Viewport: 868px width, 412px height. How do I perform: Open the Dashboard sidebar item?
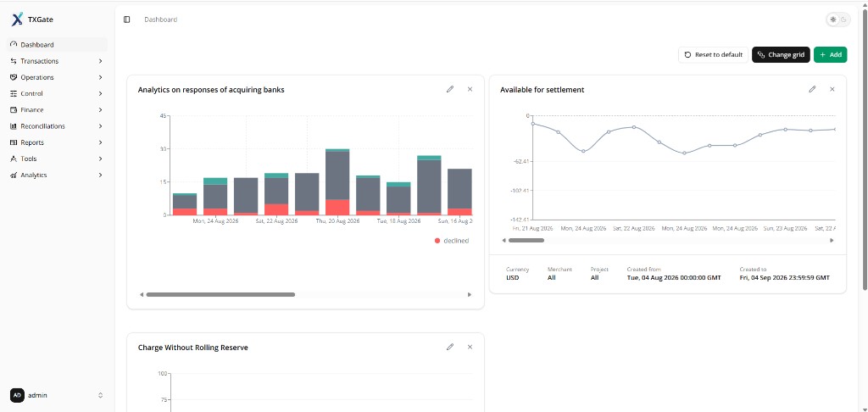pyautogui.click(x=57, y=45)
